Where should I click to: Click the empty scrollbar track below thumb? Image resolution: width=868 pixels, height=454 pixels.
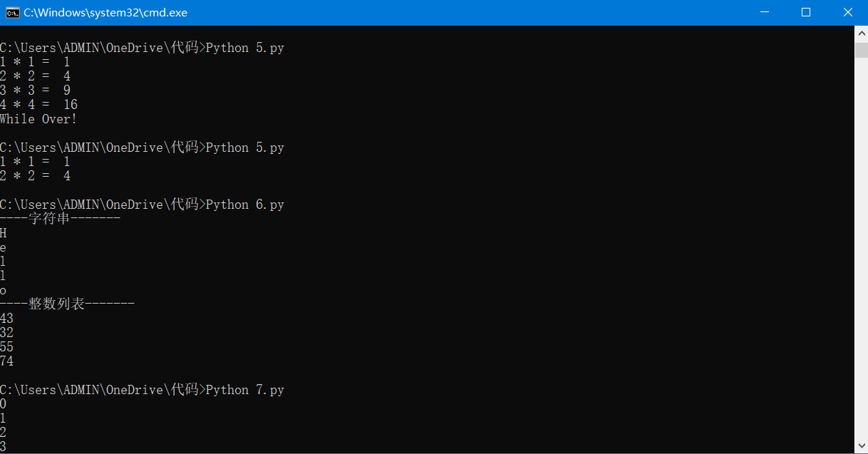click(861, 249)
